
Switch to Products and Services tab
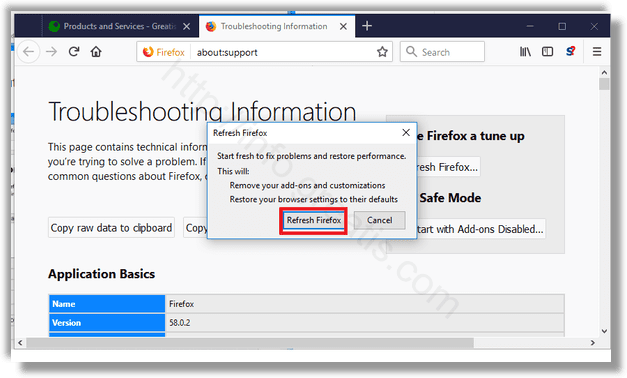(x=120, y=26)
